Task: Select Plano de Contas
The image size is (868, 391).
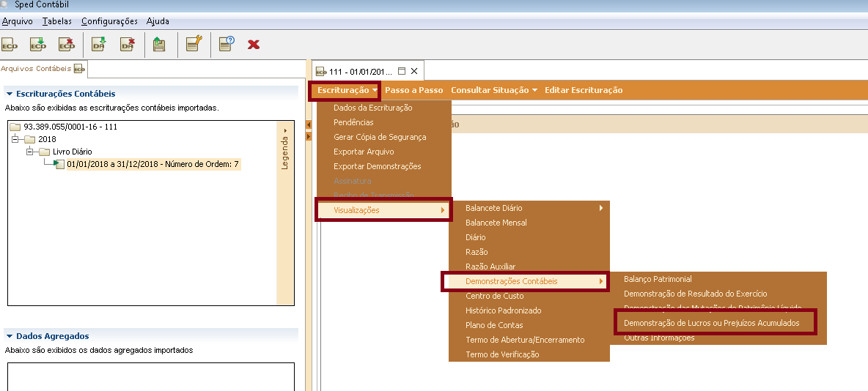Action: (529, 325)
